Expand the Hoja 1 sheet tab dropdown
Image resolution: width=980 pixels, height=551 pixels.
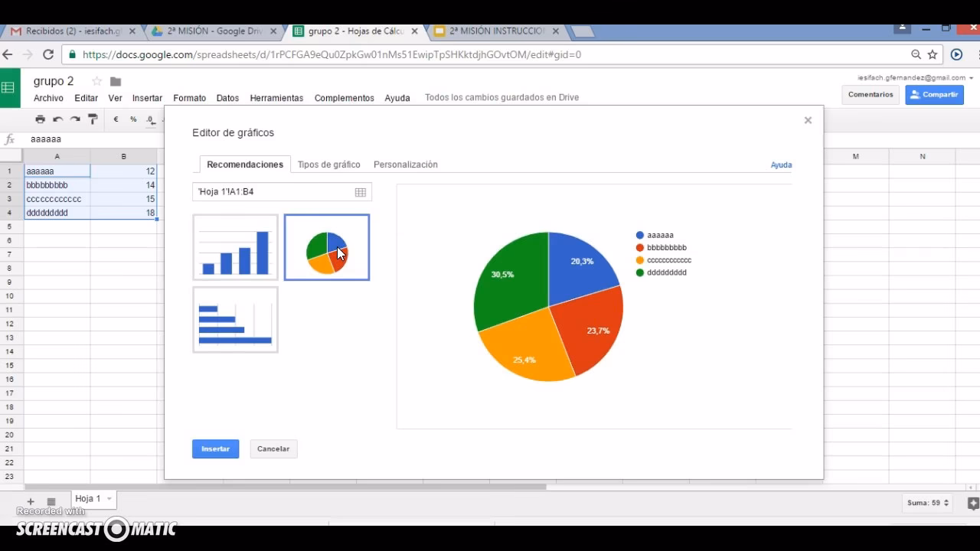(x=109, y=499)
